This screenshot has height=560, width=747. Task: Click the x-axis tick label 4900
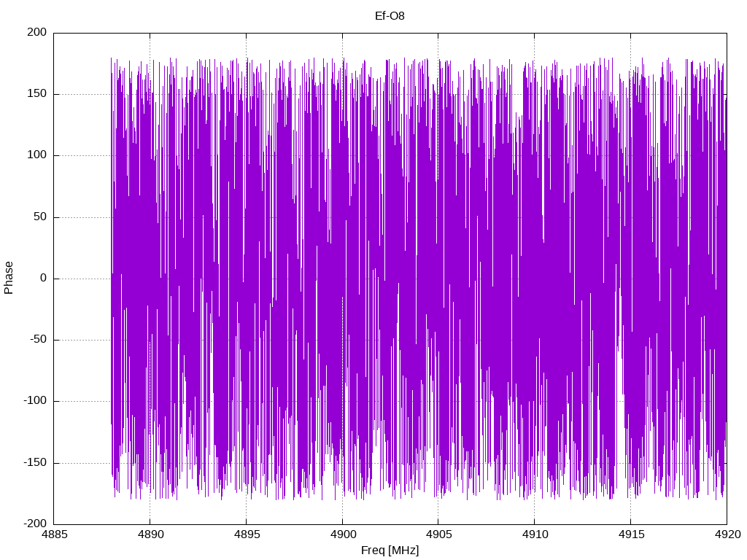click(343, 534)
